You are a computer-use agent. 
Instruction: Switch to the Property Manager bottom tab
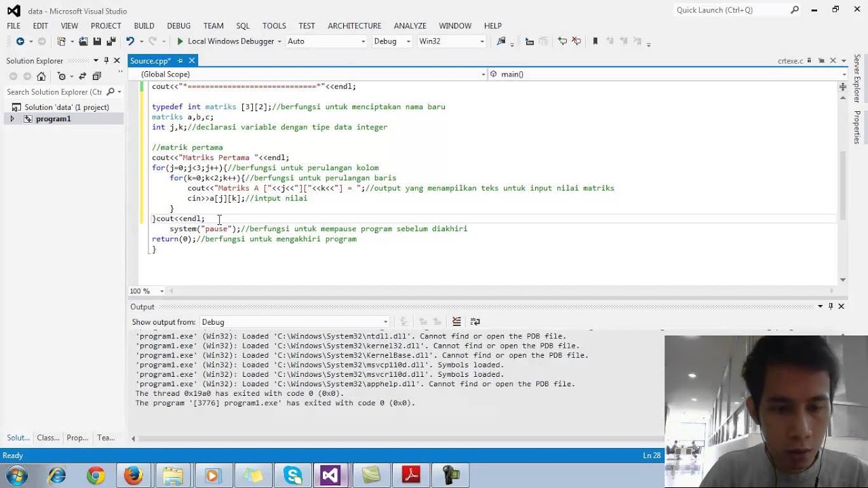[77, 438]
